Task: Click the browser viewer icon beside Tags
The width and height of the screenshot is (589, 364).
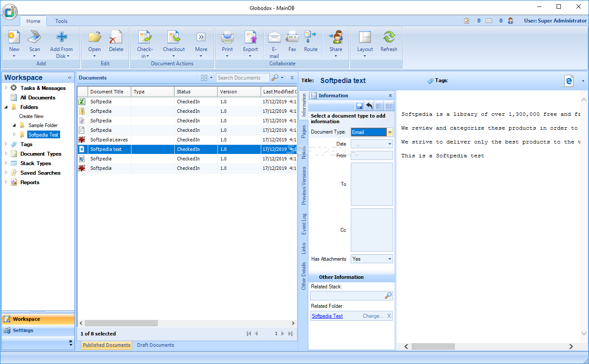Action: click(569, 81)
